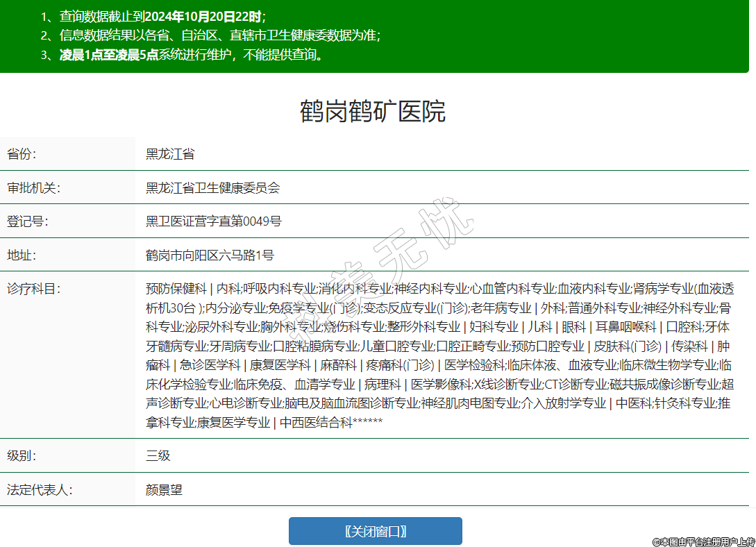Select the address 鹤岗市向阳区六马路1号

coord(210,255)
